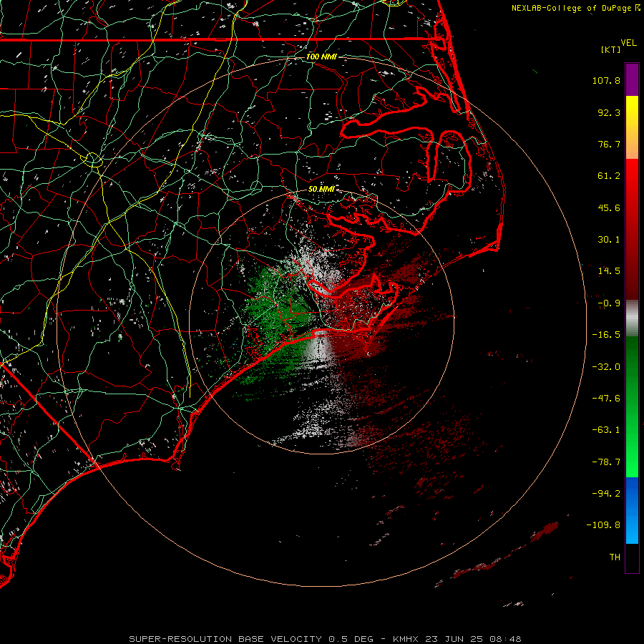Click the 76.7 velocity scale value
Image resolution: width=644 pixels, height=644 pixels.
pos(609,144)
